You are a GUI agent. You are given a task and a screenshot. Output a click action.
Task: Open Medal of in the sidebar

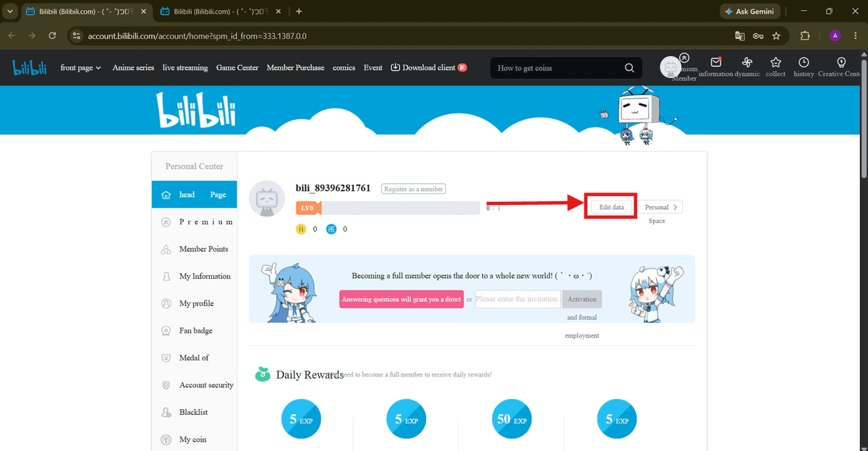coord(194,358)
